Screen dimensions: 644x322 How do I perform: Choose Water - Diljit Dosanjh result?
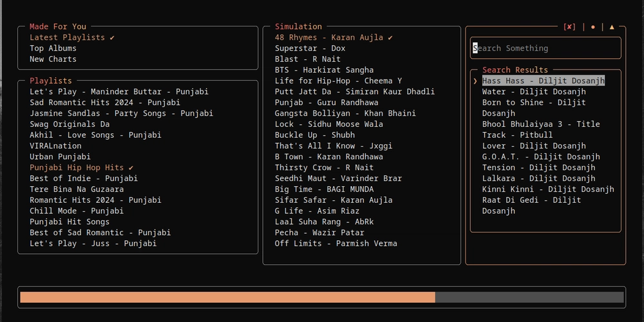(x=534, y=91)
